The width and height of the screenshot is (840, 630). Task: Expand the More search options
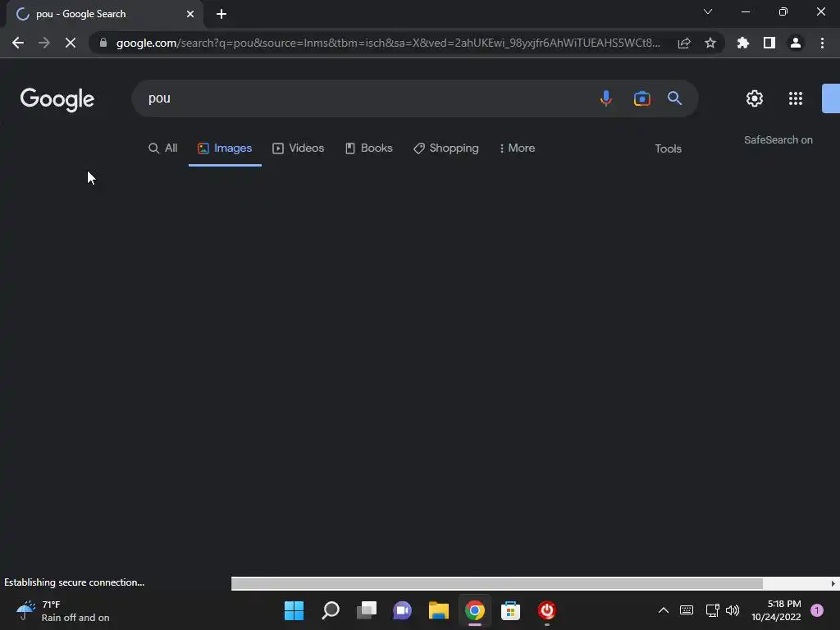(x=517, y=148)
